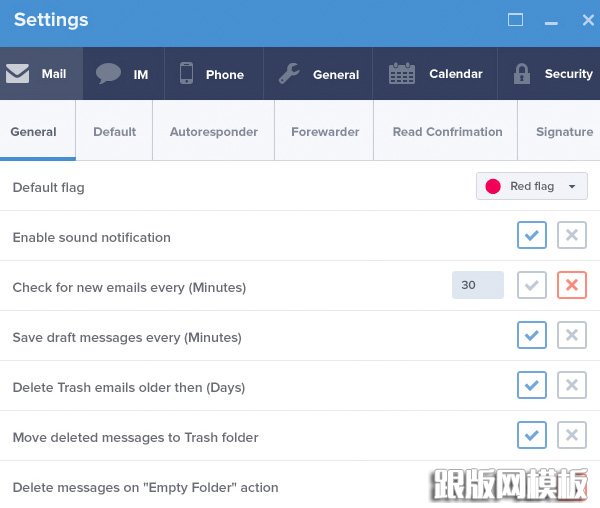600x508 pixels.
Task: Click the General wrench icon
Action: 289,73
